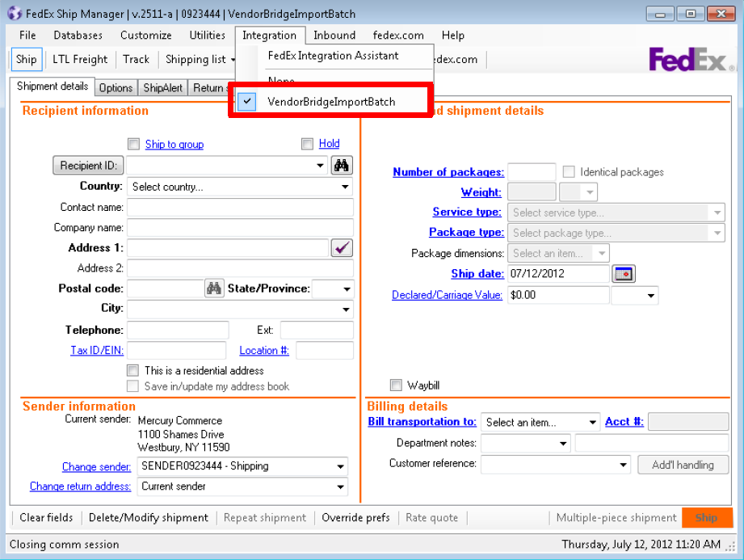Viewport: 744px width, 560px height.
Task: Click Override prefs
Action: 355,517
